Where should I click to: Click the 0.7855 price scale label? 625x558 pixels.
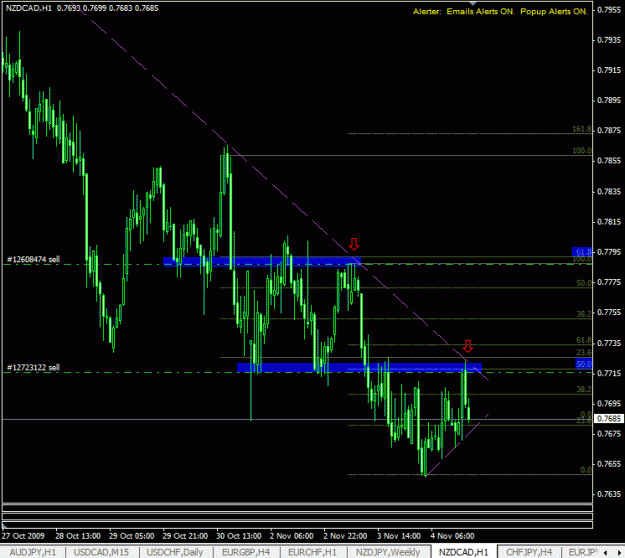point(609,161)
